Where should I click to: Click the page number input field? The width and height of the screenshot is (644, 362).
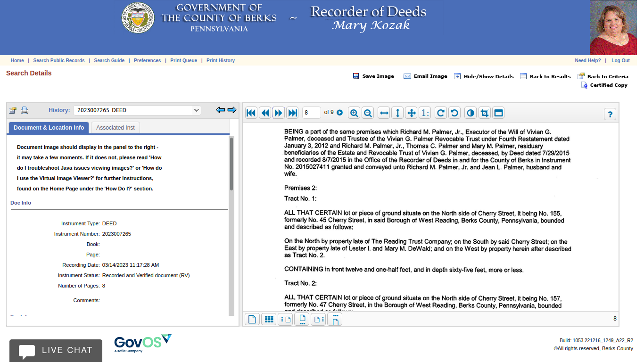click(312, 113)
